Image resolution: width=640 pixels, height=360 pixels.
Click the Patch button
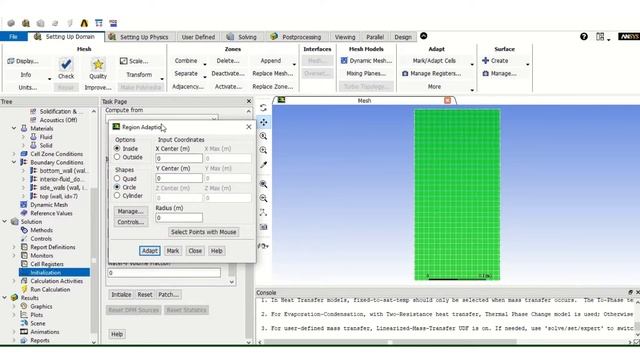(168, 294)
